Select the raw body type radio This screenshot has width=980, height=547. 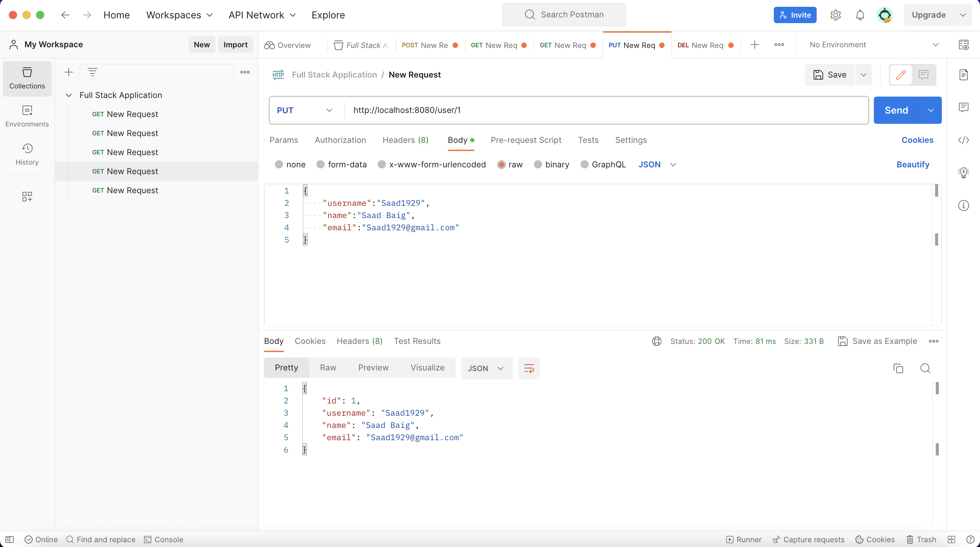pyautogui.click(x=502, y=164)
